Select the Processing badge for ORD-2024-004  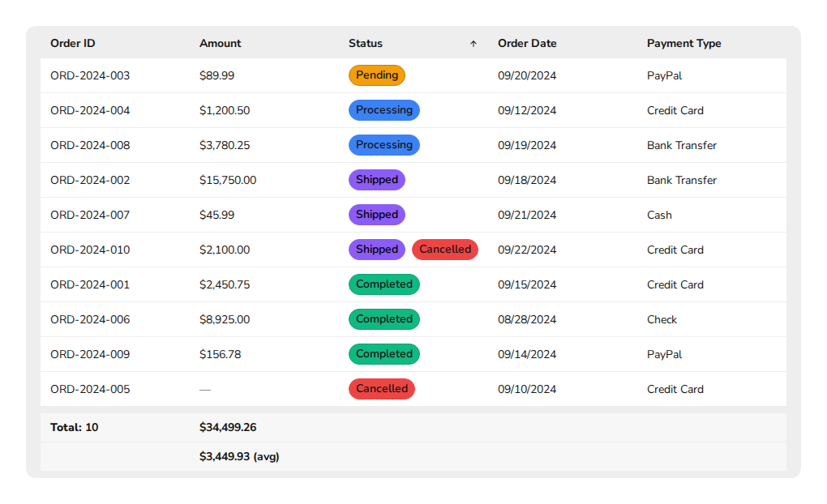(x=384, y=110)
